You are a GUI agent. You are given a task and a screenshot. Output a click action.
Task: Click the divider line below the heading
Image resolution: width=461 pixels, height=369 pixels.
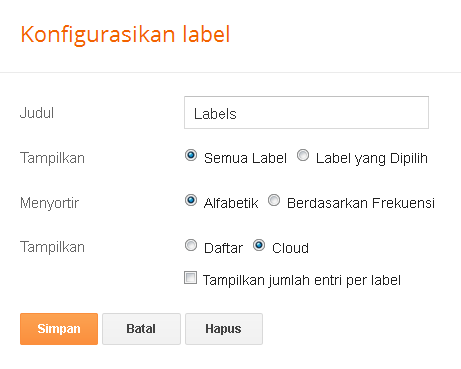point(230,72)
